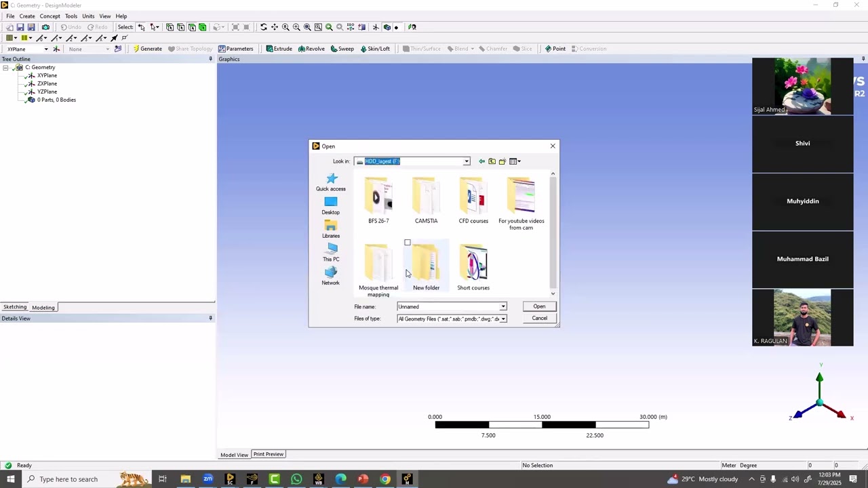This screenshot has height=488, width=868.
Task: Select the Short courses folder
Action: pos(473,268)
